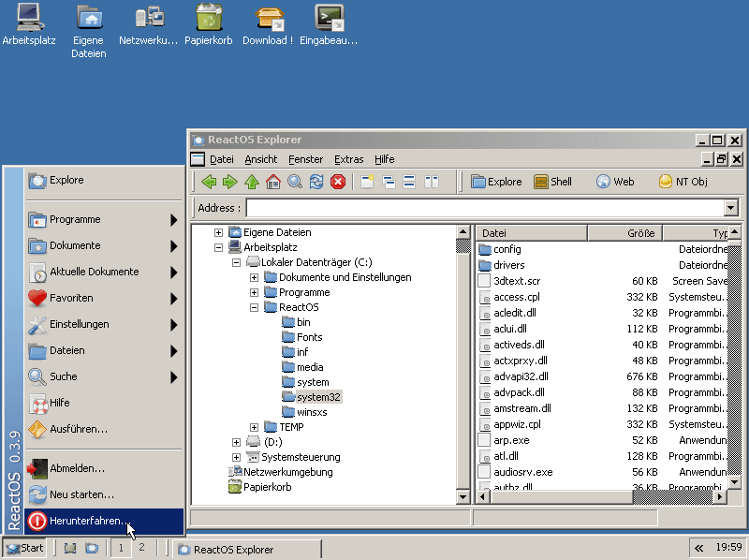Select the Fonts folder in tree
Viewport: 749px width, 560px height.
308,337
